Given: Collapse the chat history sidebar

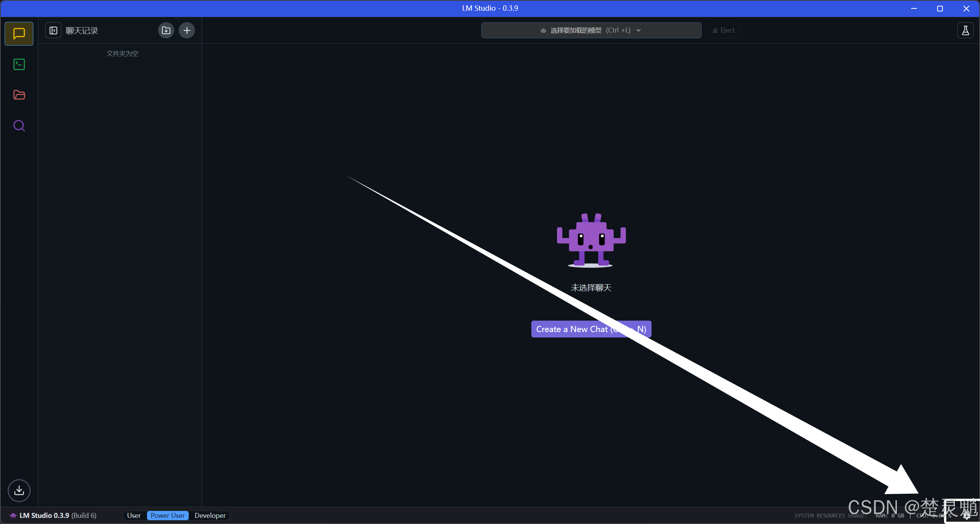Looking at the screenshot, I should (x=53, y=30).
